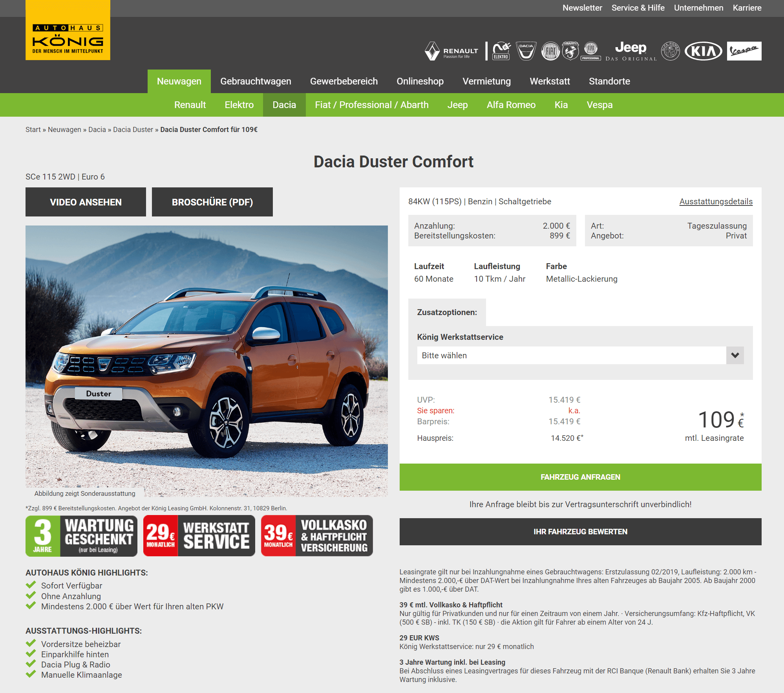Image resolution: width=784 pixels, height=693 pixels.
Task: Click the round Fiat logo
Action: (550, 51)
